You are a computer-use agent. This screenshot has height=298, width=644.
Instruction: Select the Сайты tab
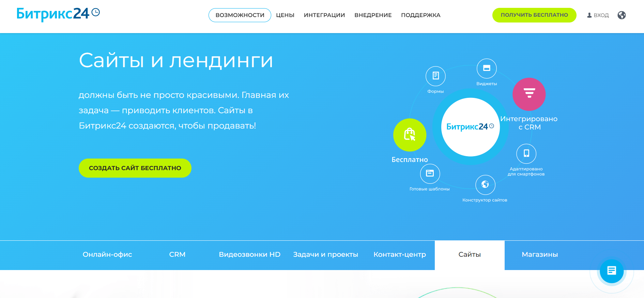[470, 255]
